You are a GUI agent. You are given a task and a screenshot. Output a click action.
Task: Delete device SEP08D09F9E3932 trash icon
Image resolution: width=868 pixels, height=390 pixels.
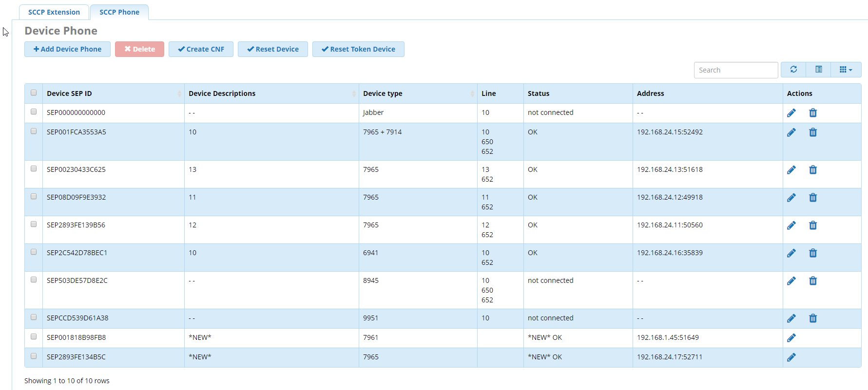click(813, 198)
